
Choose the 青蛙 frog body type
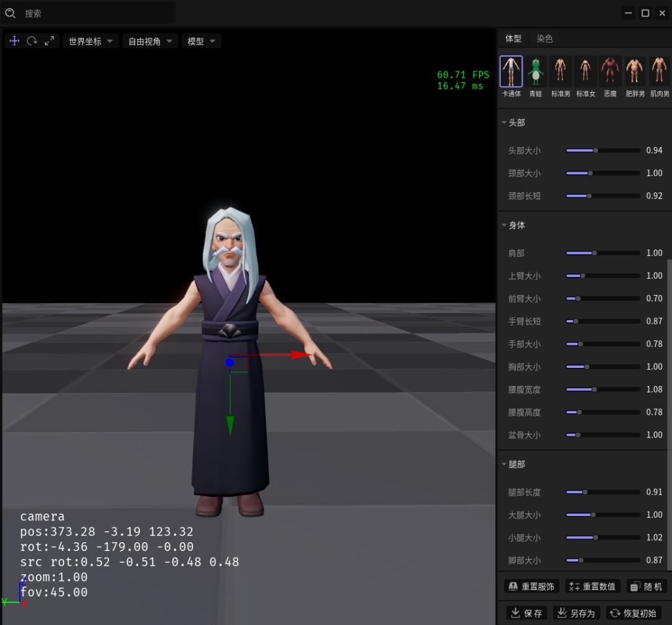point(535,76)
